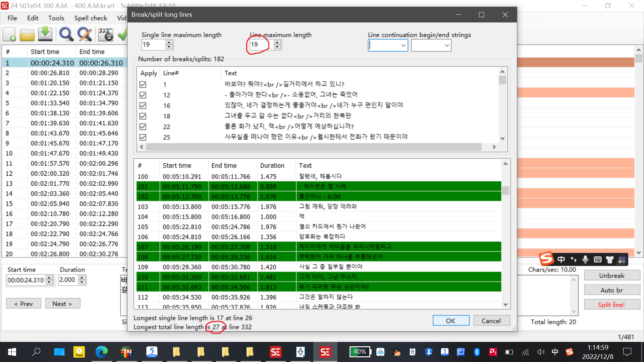Viewport: 644px width, 362px height.
Task: Open the line continuation begin string dropdown
Action: (x=404, y=45)
